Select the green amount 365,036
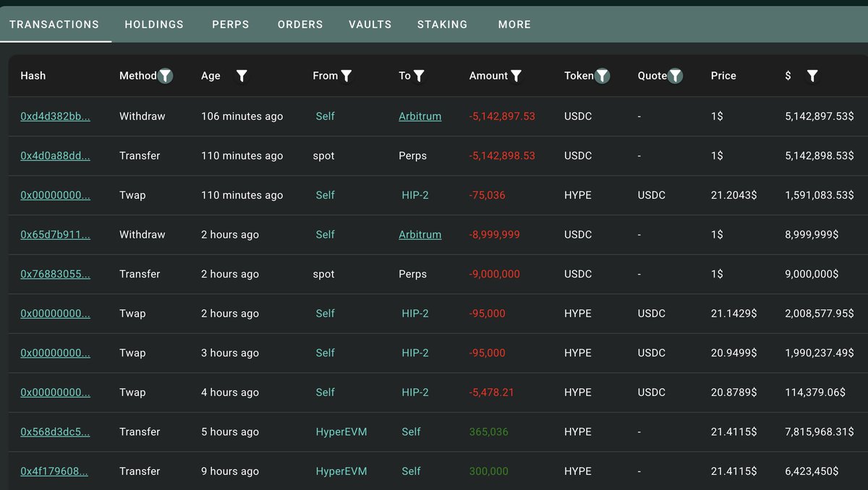 489,431
